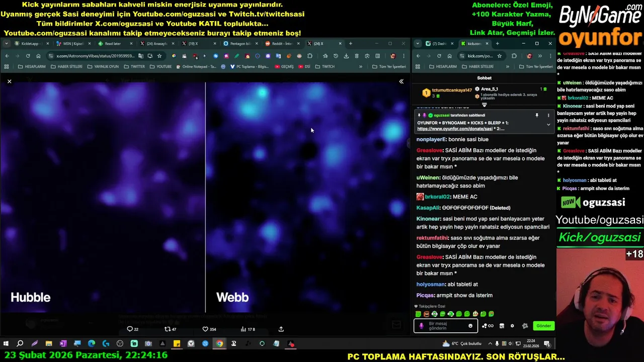The width and height of the screenshot is (644, 362).
Task: Switch to the MSN tab
Action: [73, 44]
